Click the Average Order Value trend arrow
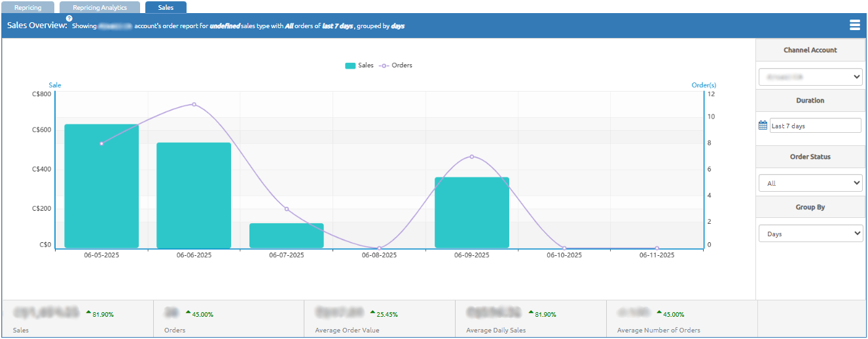 click(x=372, y=313)
